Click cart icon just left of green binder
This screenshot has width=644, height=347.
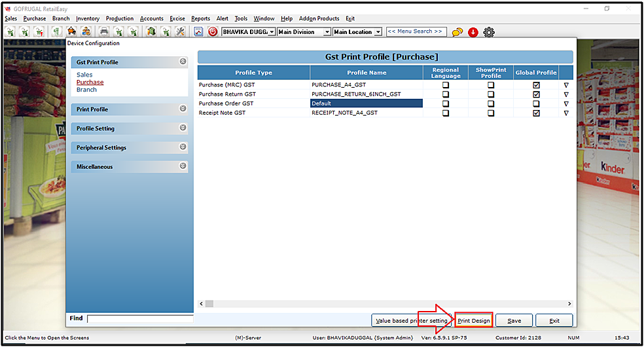(133, 31)
